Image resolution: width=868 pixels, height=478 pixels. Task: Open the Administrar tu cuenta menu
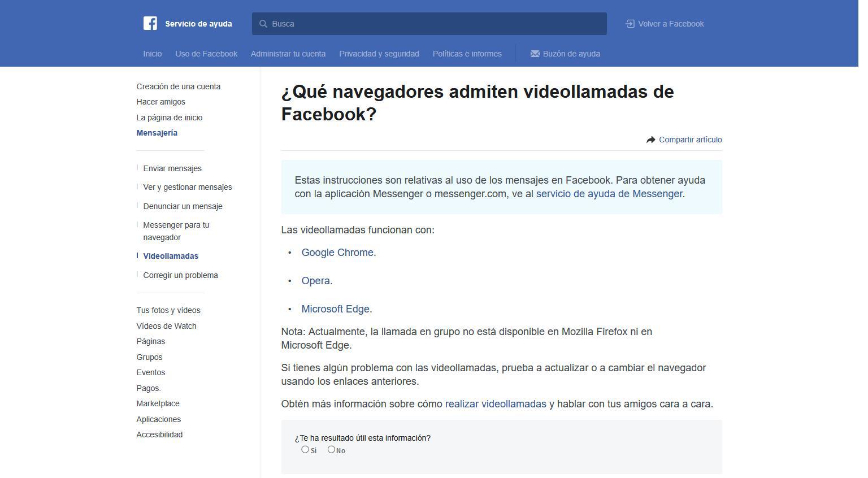coord(288,54)
